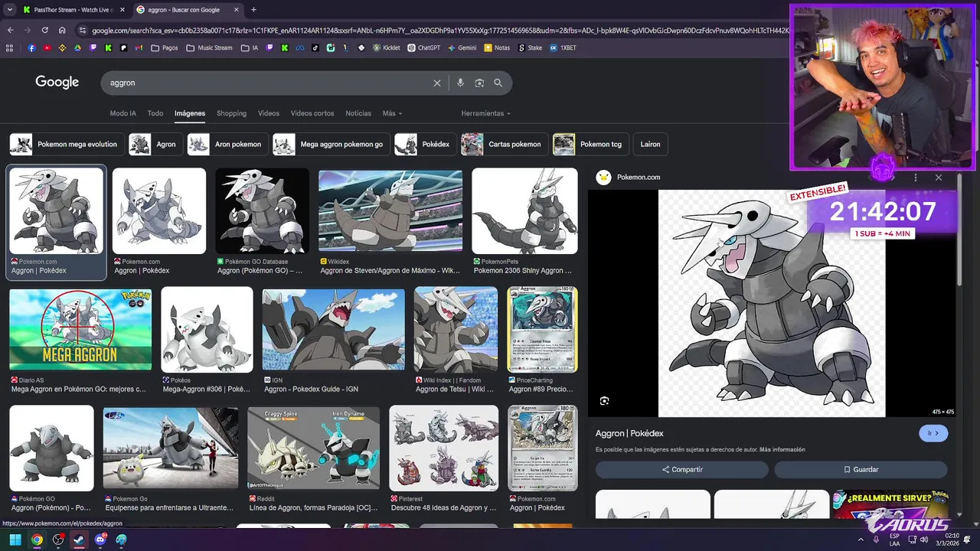Expand the Herramientas tools dropdown
The image size is (980, 551).
pos(485,113)
